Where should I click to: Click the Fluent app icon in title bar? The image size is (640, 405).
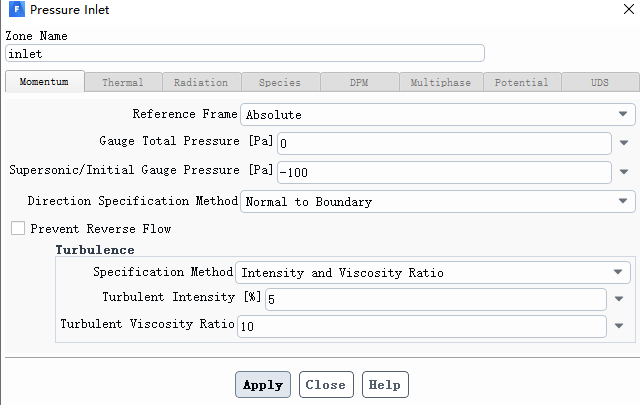[x=16, y=9]
